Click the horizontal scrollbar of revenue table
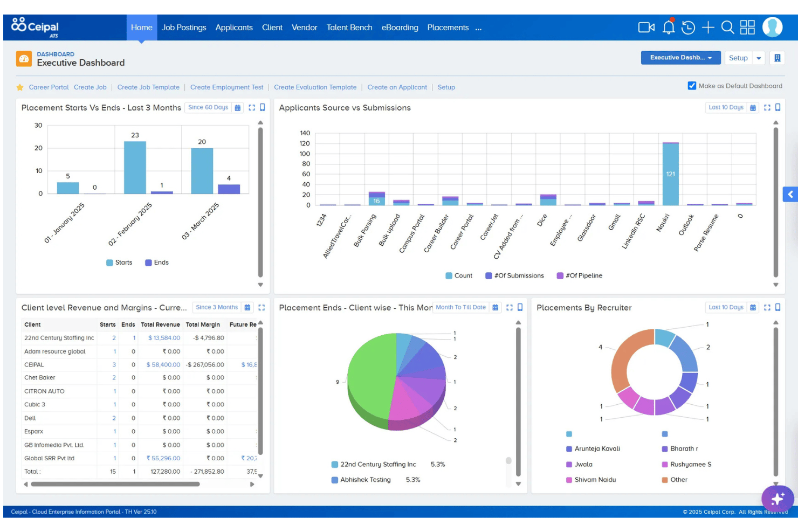This screenshot has height=532, width=798. tap(115, 484)
